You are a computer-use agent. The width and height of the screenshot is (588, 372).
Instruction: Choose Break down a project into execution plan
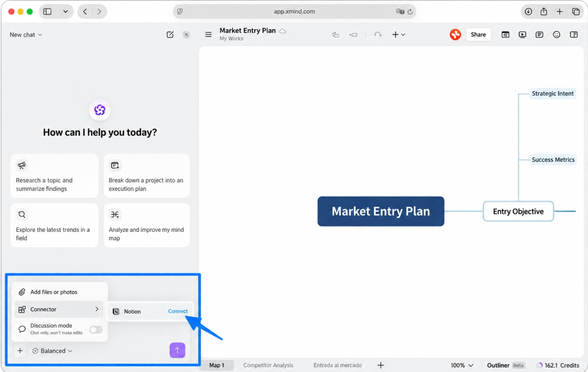[x=147, y=176]
